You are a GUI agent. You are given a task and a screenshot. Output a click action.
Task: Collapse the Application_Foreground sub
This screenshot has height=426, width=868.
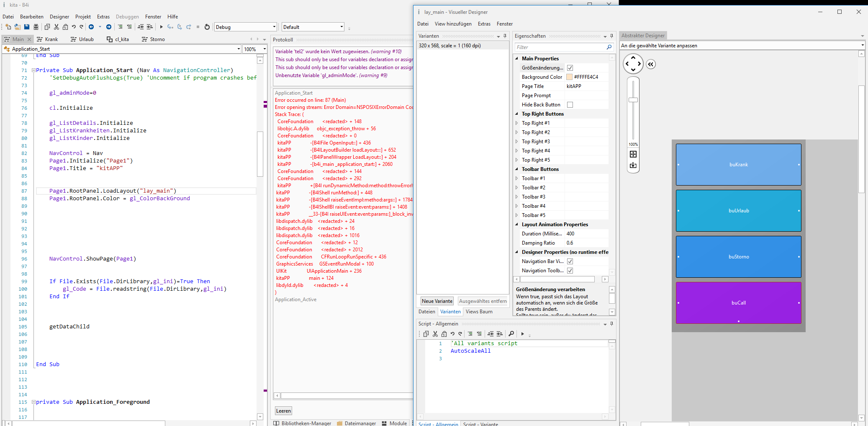(x=33, y=402)
